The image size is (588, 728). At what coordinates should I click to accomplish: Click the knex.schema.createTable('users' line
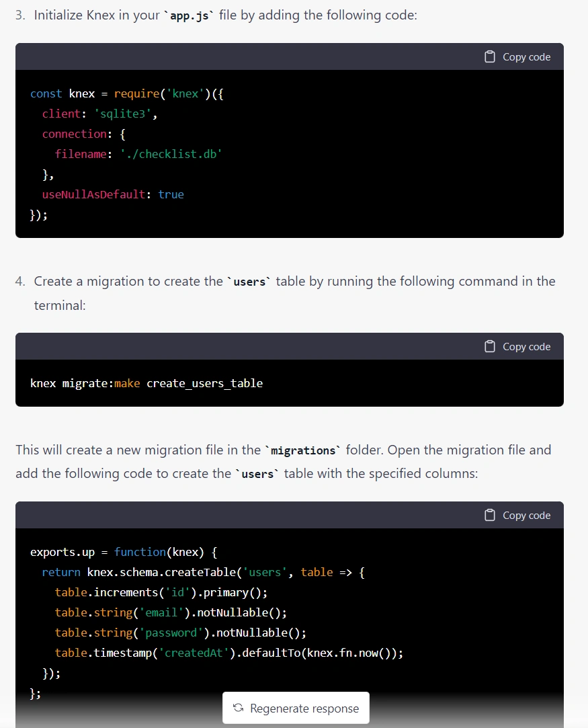203,573
